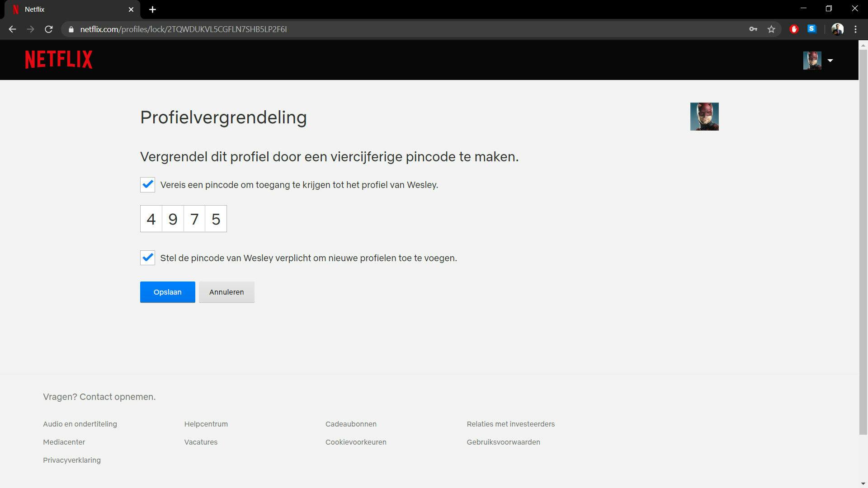Viewport: 868px width, 488px height.
Task: Click the Netflix logo
Action: pyautogui.click(x=59, y=60)
